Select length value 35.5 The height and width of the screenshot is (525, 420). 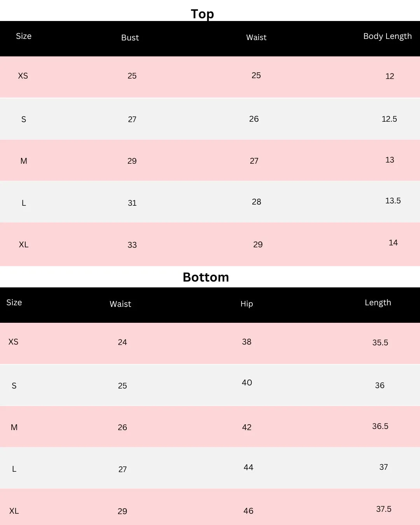[x=380, y=343]
